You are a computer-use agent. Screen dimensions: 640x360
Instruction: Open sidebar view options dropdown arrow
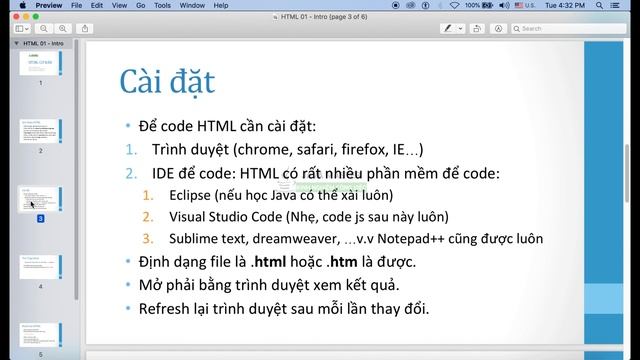click(x=27, y=29)
